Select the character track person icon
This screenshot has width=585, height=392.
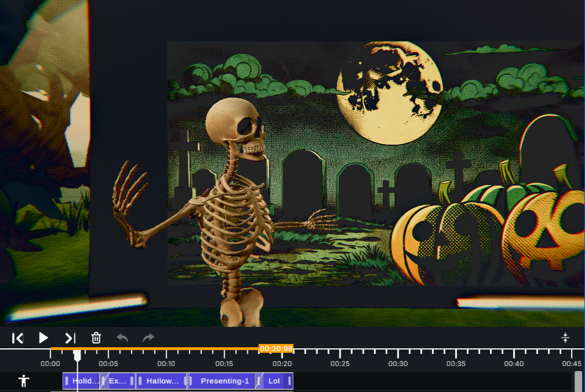(24, 380)
